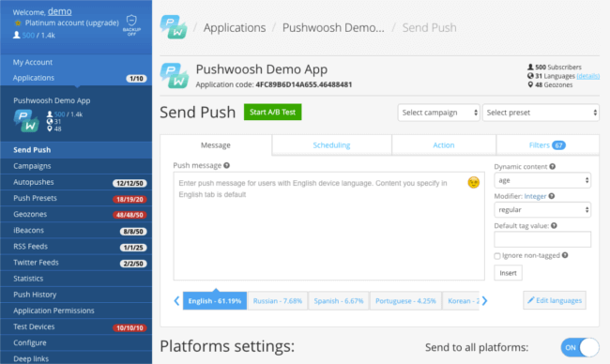Click help icon beside Dynamic content
This screenshot has width=610, height=364.
click(552, 166)
